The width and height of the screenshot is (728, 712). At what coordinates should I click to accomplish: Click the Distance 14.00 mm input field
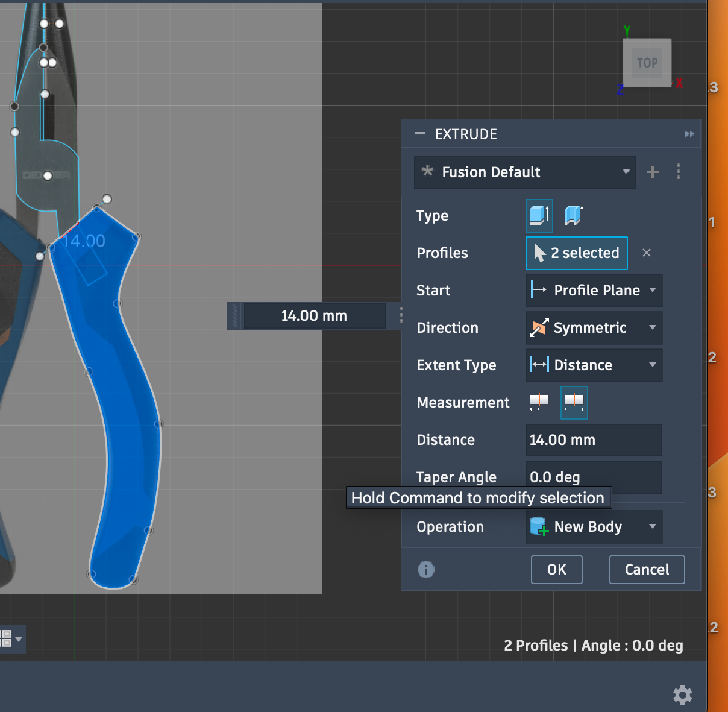point(594,440)
